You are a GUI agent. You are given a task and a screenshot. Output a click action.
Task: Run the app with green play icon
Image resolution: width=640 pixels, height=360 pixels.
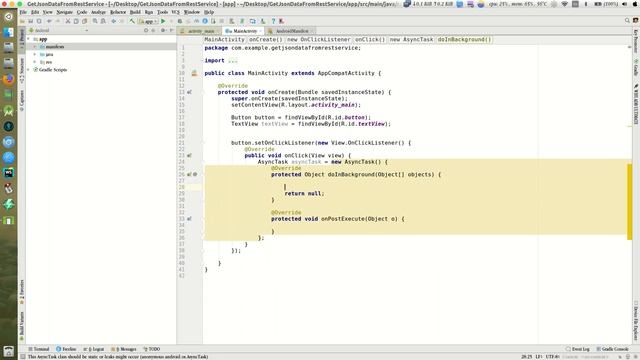[x=163, y=21]
